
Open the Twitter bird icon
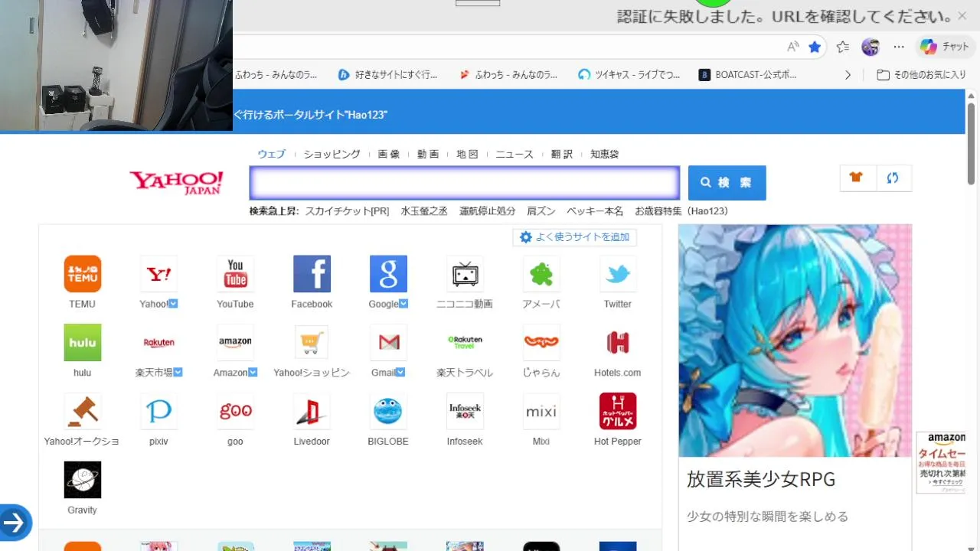[618, 274]
